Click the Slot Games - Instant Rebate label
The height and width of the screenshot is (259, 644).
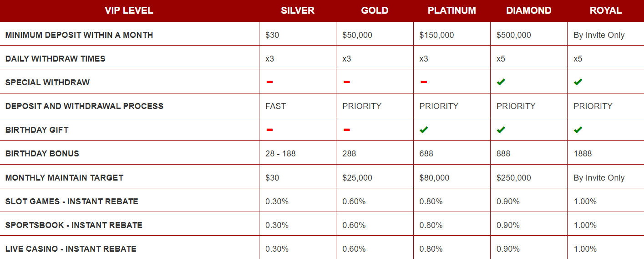coord(72,201)
